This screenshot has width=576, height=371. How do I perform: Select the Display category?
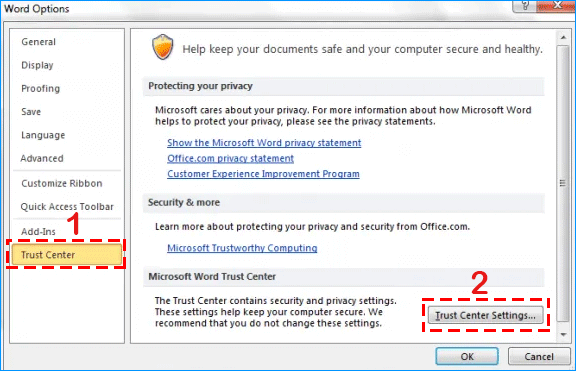tap(37, 65)
